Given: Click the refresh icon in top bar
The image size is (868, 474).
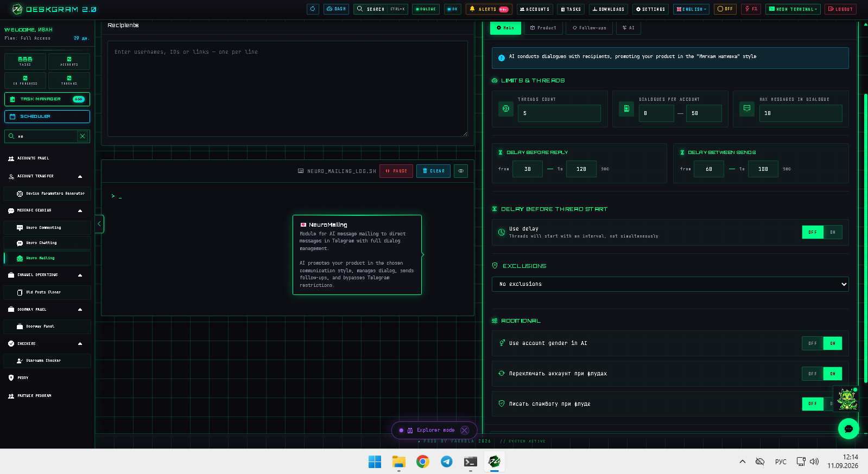Looking at the screenshot, I should [x=313, y=9].
